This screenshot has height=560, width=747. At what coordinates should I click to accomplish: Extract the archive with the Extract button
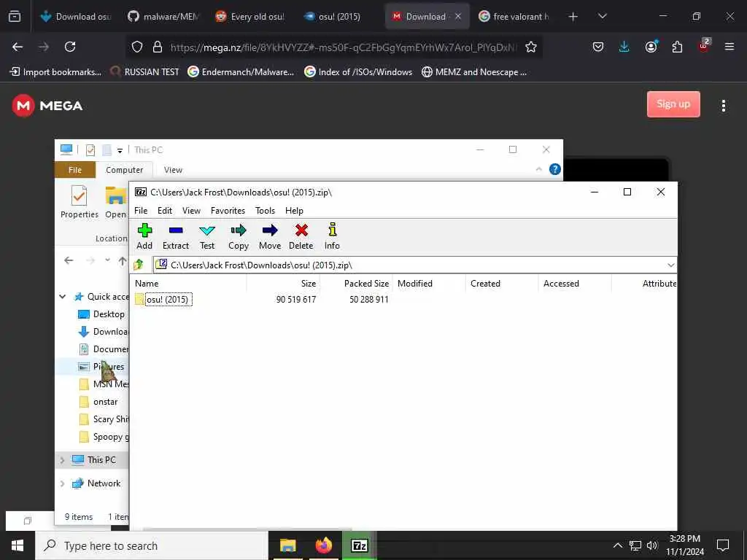[176, 236]
